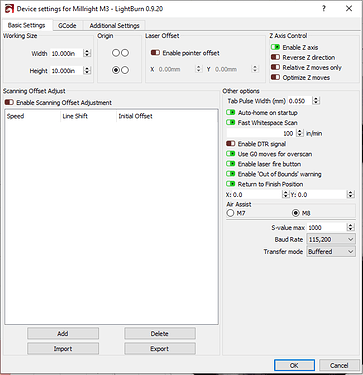Select M7 air assist option
Screen dimensions: 363x375
click(230, 213)
